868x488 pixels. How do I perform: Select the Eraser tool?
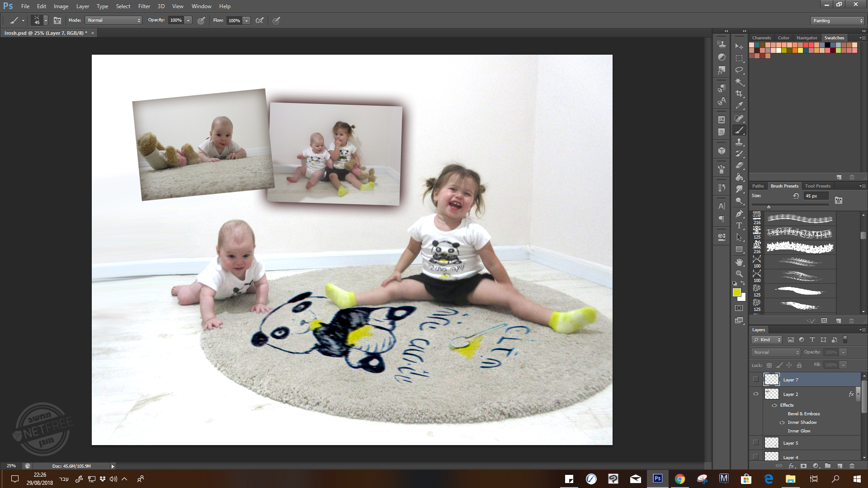[x=739, y=165]
